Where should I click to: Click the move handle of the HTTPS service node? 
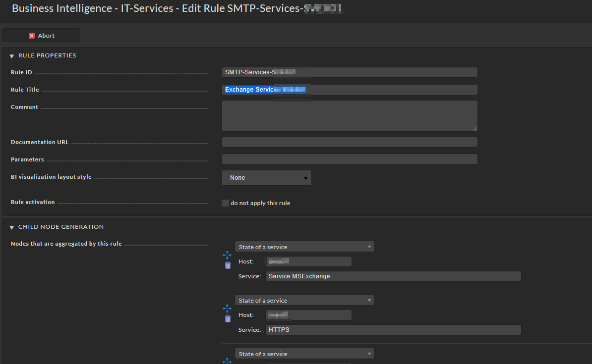tap(227, 308)
